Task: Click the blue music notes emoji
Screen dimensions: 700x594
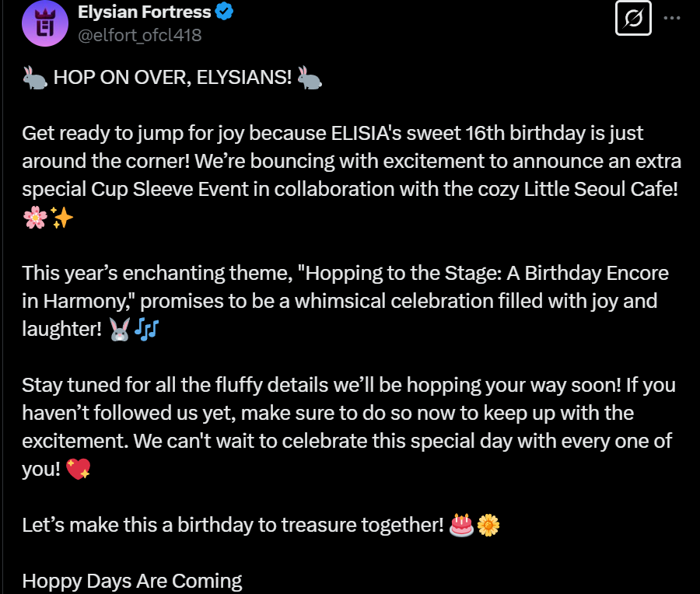Action: (145, 330)
